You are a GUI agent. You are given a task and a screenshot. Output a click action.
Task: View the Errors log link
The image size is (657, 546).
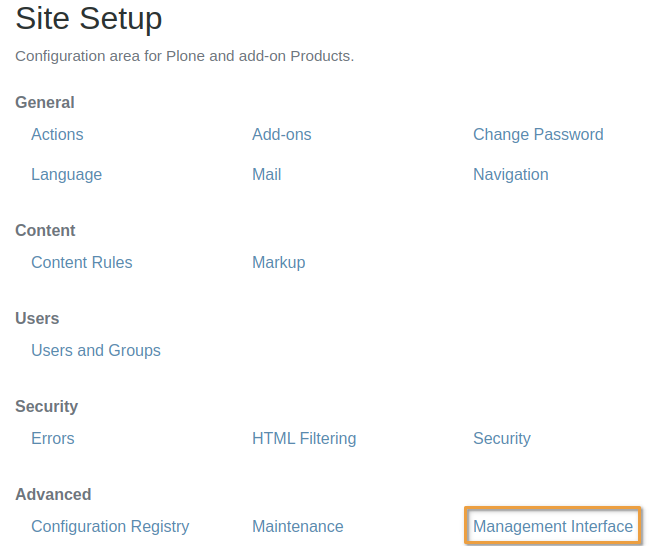[x=52, y=438]
